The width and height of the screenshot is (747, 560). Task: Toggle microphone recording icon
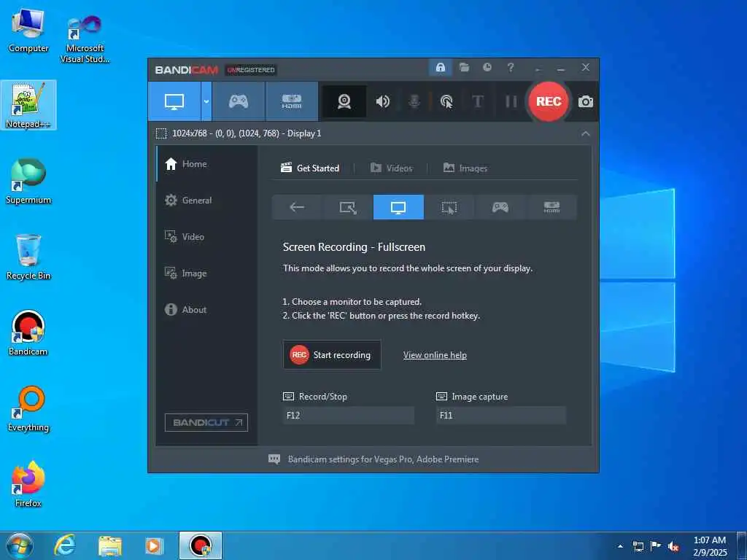tap(414, 101)
